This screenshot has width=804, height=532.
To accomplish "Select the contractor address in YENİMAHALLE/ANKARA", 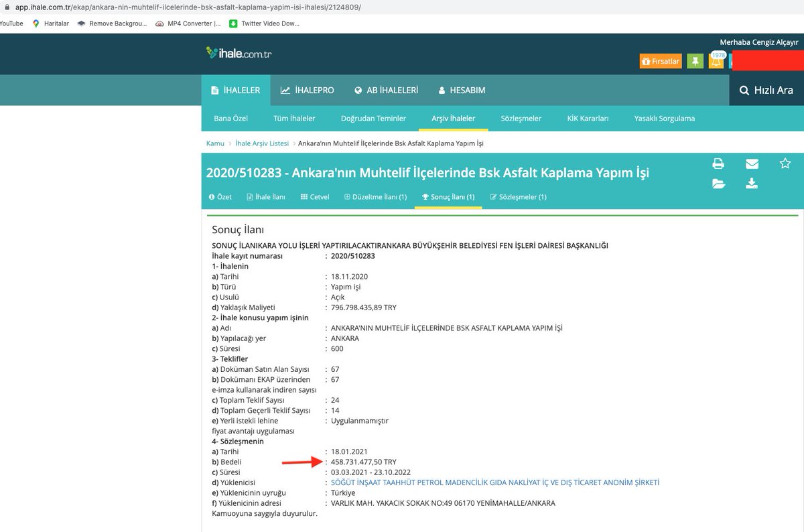I will [443, 503].
